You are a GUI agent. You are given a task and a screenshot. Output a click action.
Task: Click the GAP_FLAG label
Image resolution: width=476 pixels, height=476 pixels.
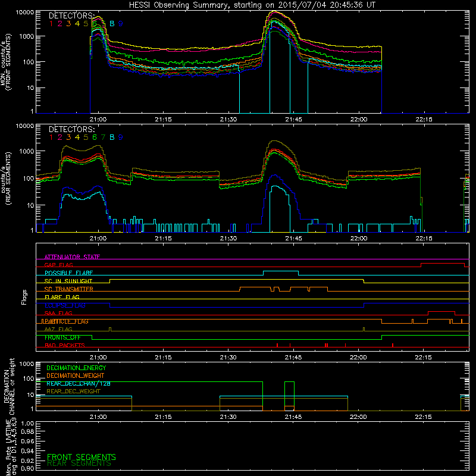click(58, 265)
